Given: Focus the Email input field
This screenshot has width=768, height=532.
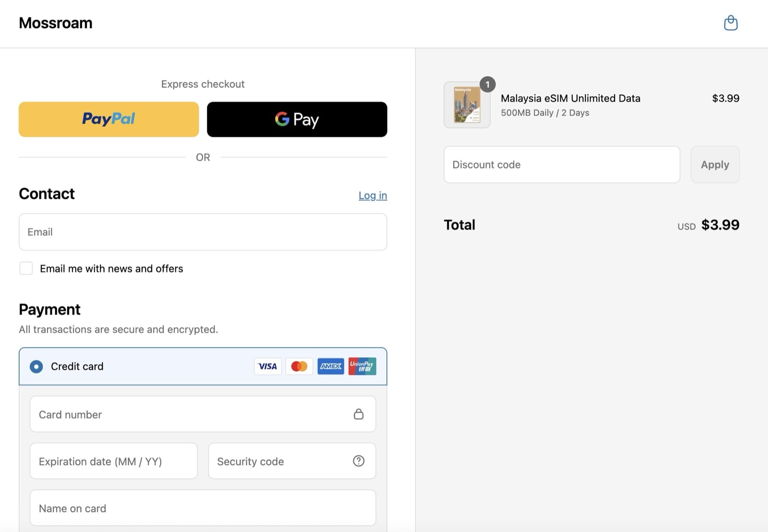Looking at the screenshot, I should click(203, 232).
